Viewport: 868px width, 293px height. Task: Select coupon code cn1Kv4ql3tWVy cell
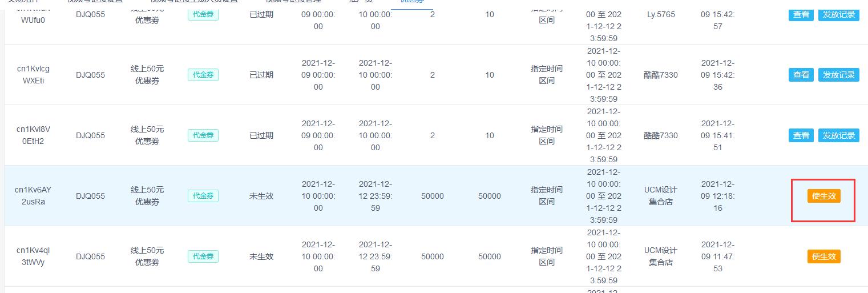tap(33, 256)
